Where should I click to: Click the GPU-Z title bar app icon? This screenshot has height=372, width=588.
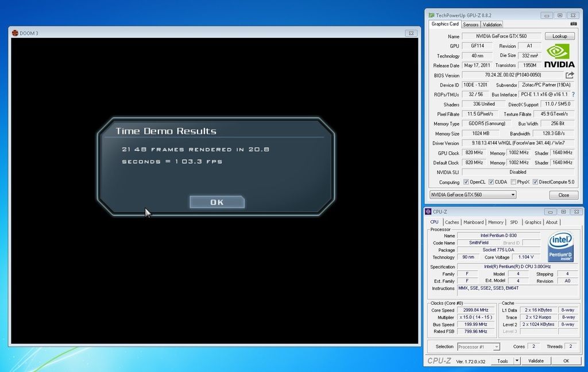431,16
